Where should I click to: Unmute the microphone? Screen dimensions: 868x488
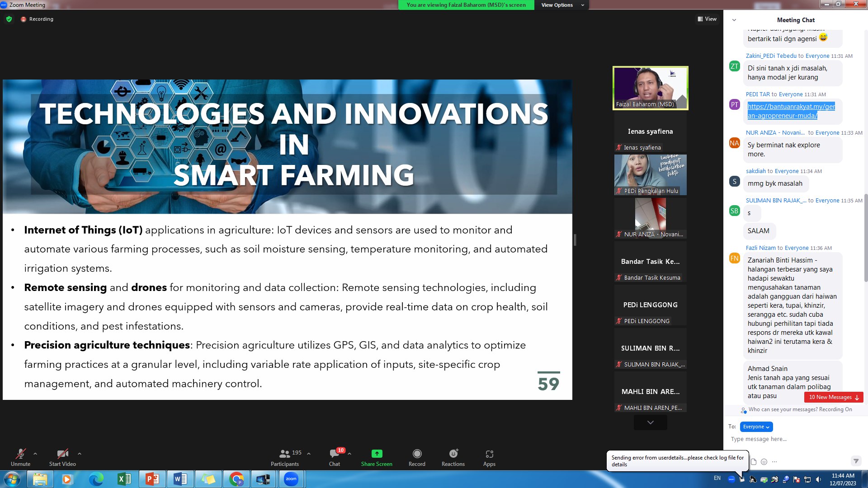pyautogui.click(x=20, y=457)
